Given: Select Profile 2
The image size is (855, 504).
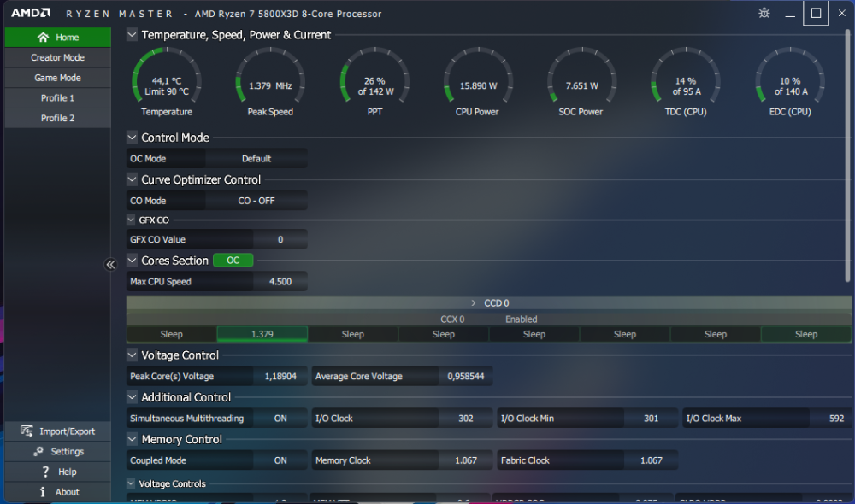Looking at the screenshot, I should point(58,118).
